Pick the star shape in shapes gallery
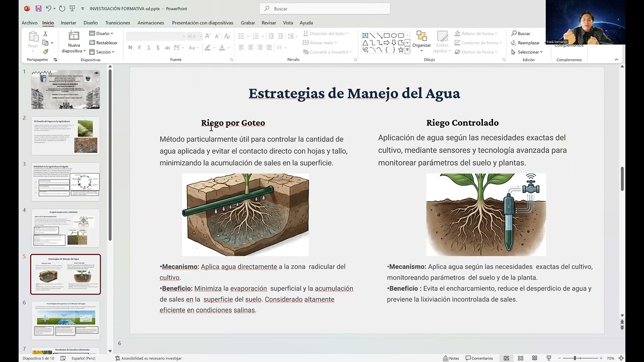 pos(401,50)
